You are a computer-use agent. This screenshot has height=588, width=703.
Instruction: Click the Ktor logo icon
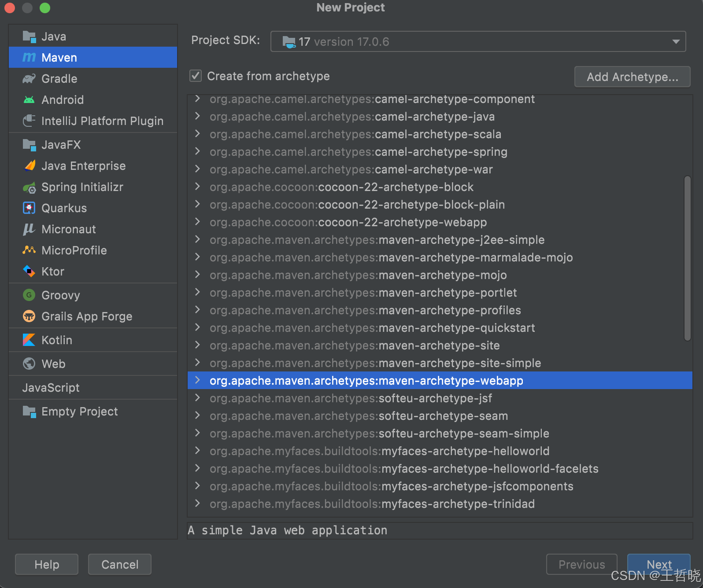pos(29,271)
